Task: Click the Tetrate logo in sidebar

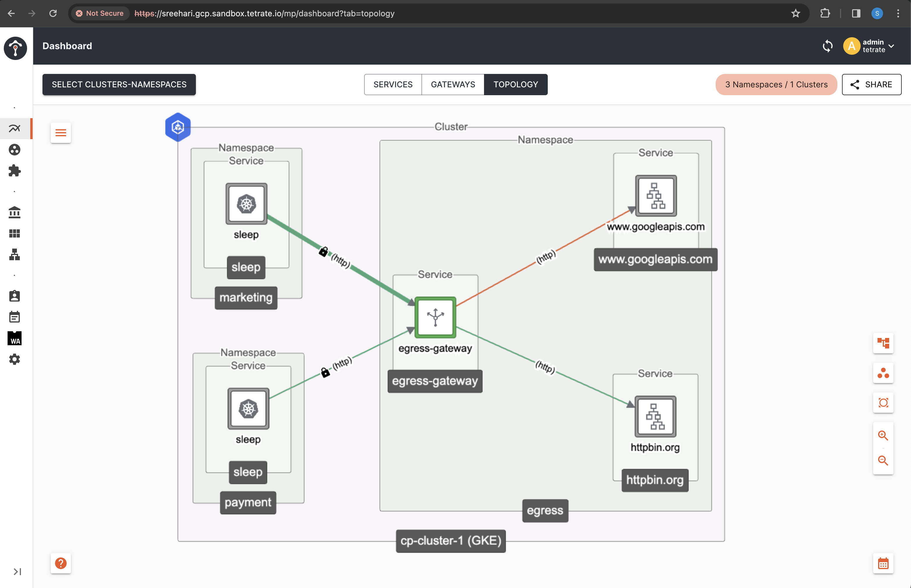Action: pos(15,48)
